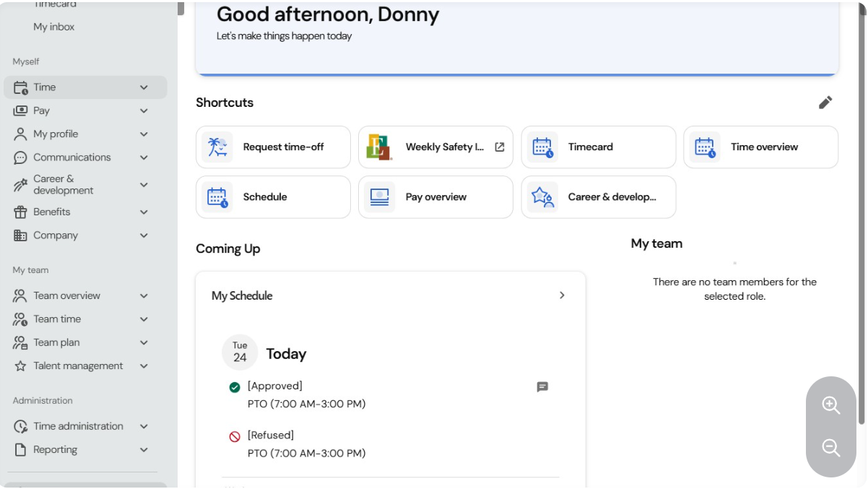Click the Team time icon
The height and width of the screenshot is (489, 868).
click(x=20, y=319)
